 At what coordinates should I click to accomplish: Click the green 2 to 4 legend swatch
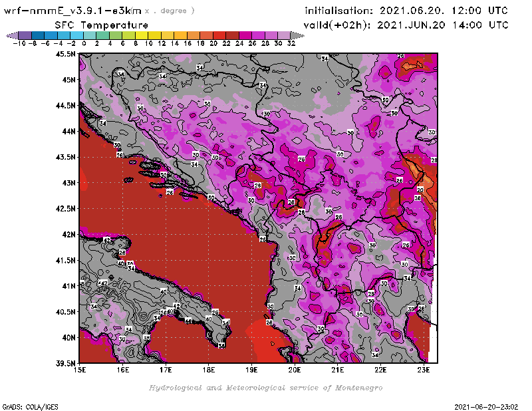tap(103, 35)
